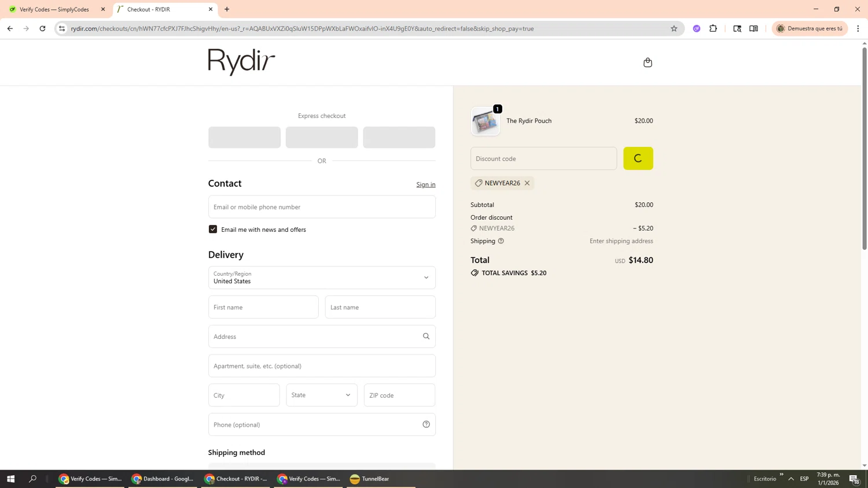Switch to first Verify Codes taskbar window
This screenshot has height=488, width=868.
[x=90, y=479]
